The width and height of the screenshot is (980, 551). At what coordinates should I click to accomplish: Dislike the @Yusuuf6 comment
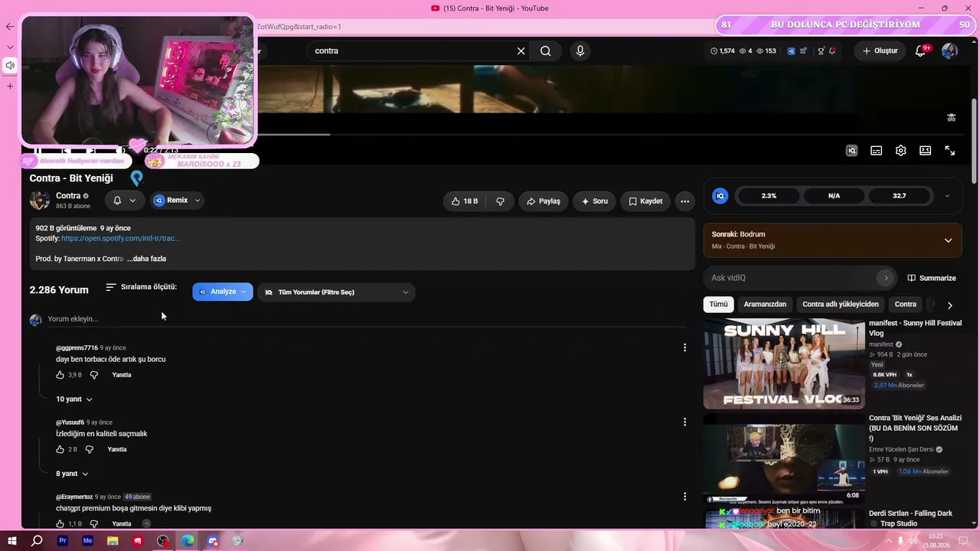pyautogui.click(x=90, y=449)
